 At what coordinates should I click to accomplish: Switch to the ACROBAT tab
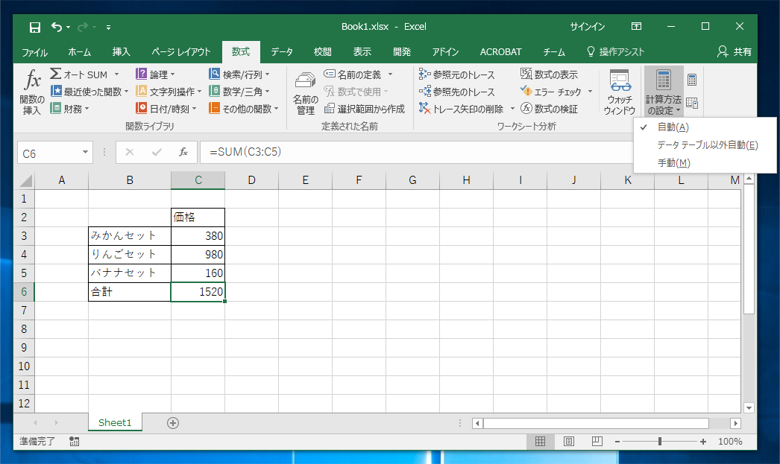[500, 52]
